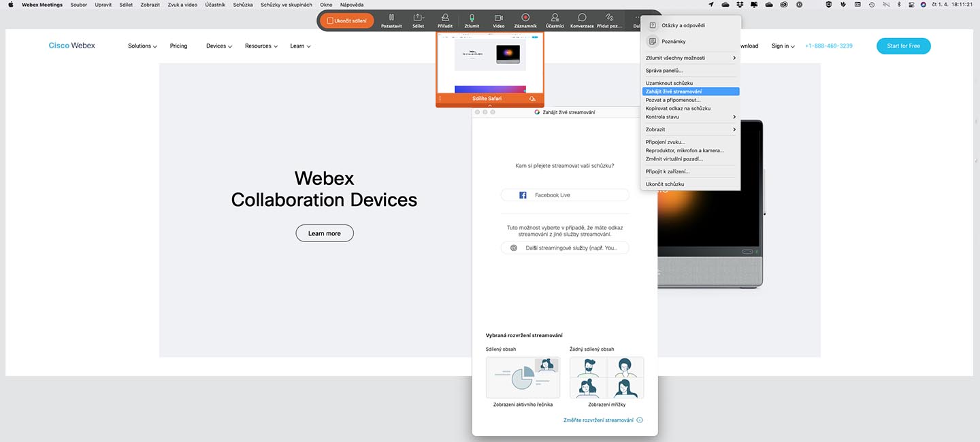Open the Upravit menu
The height and width of the screenshot is (442, 980).
[x=103, y=4]
